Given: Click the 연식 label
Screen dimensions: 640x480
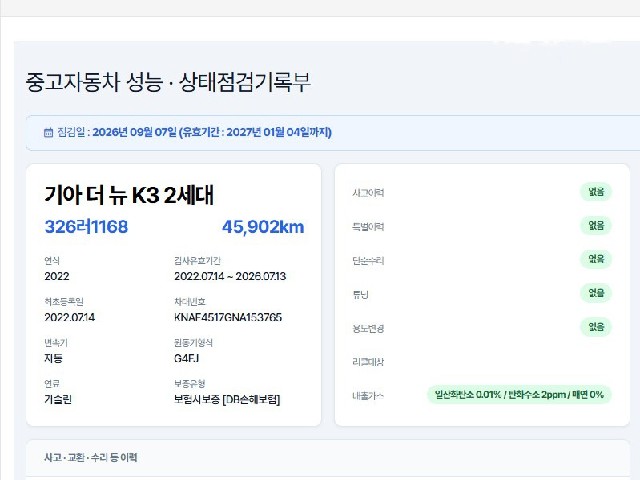Looking at the screenshot, I should point(52,260).
